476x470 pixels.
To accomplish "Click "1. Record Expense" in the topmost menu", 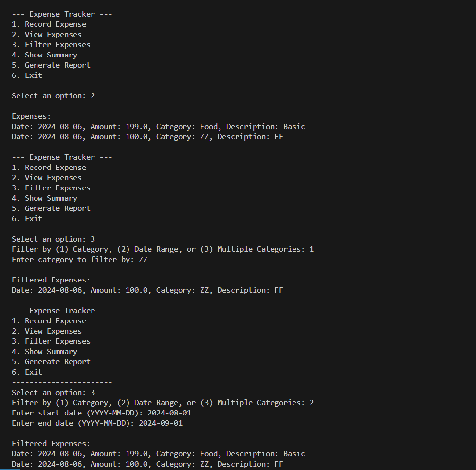I will 49,24.
